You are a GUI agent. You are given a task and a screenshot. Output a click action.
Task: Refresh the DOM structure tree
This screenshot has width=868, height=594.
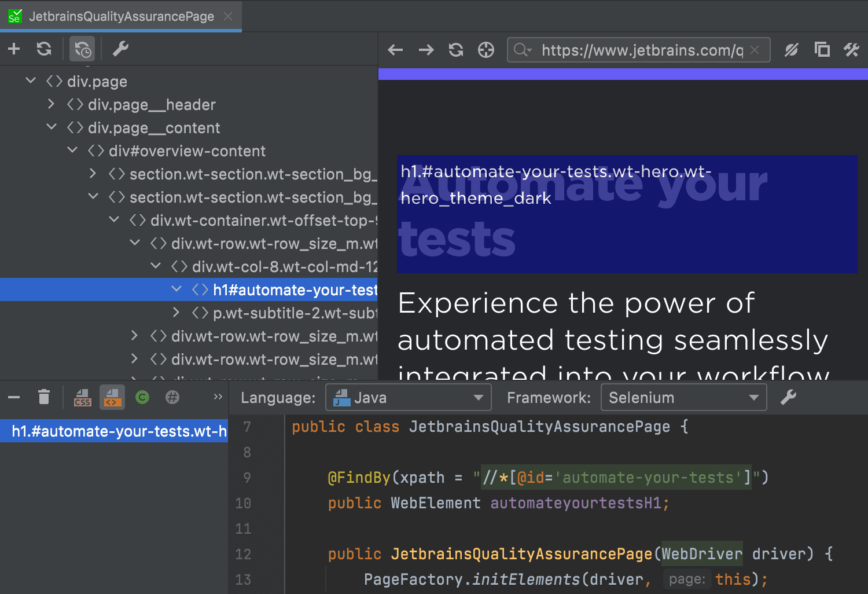coord(44,49)
